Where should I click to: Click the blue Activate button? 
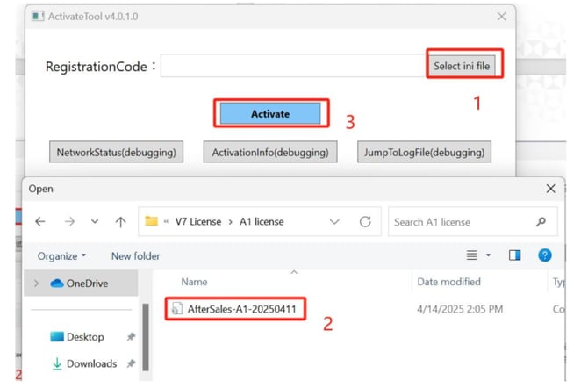[270, 113]
